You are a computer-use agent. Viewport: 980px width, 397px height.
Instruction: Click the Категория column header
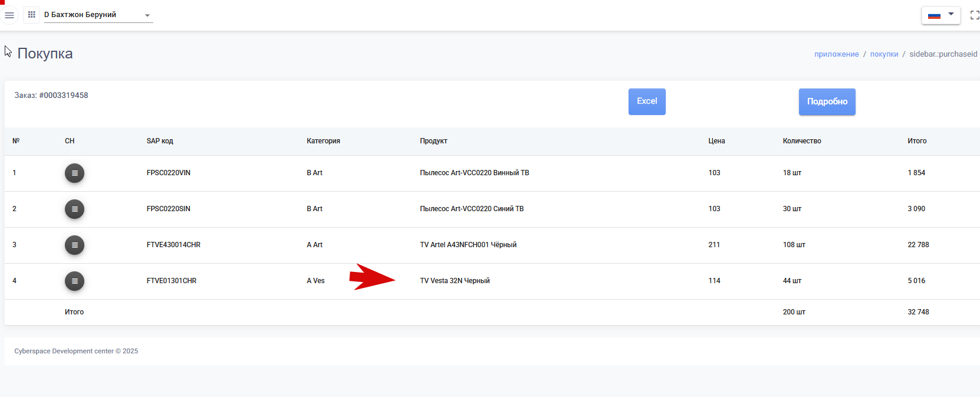(323, 141)
